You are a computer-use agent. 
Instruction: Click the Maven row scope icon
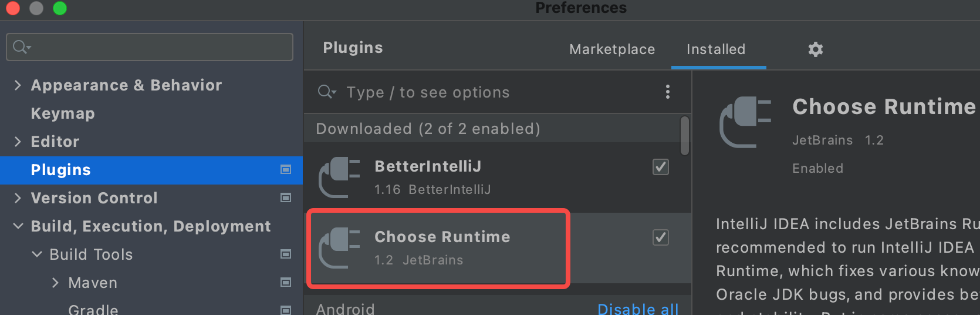[x=286, y=283]
